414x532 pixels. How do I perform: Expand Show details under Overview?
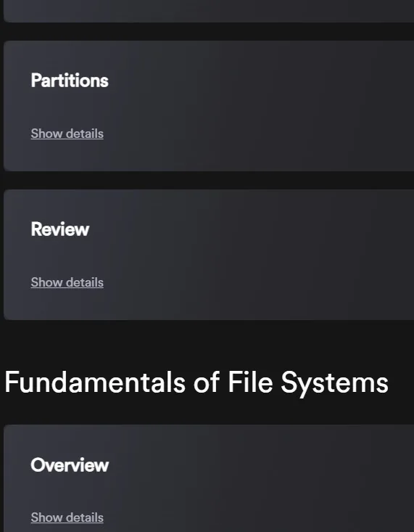[x=67, y=517]
